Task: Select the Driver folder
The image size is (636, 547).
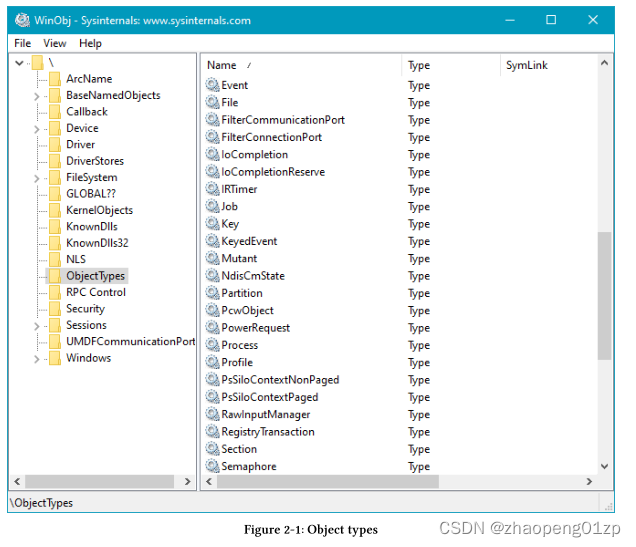Action: point(72,144)
